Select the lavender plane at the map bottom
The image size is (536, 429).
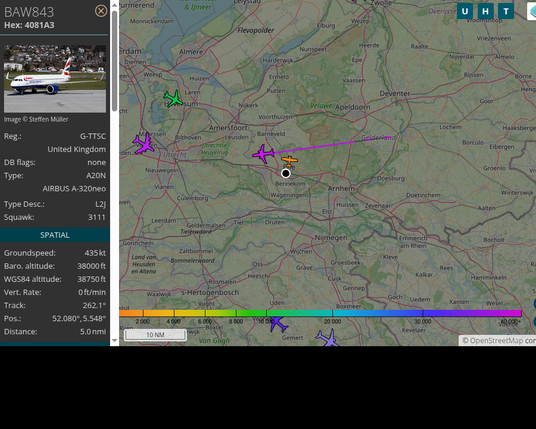click(x=328, y=338)
